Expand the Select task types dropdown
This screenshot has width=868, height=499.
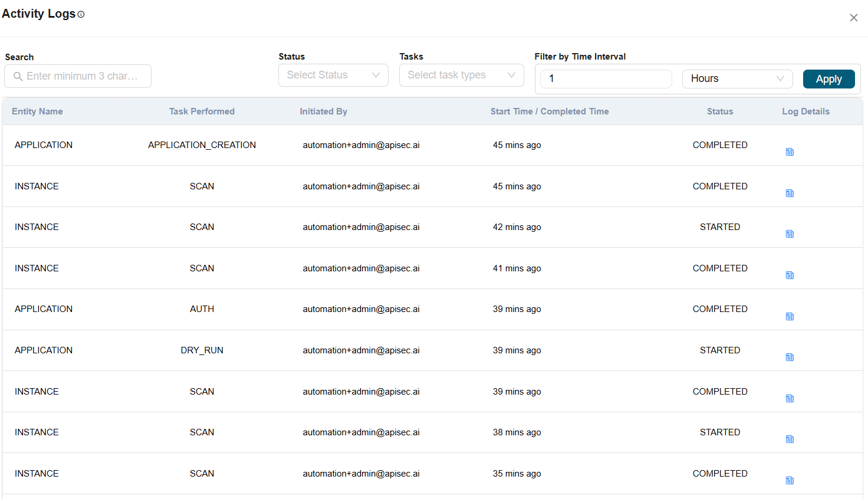(461, 75)
